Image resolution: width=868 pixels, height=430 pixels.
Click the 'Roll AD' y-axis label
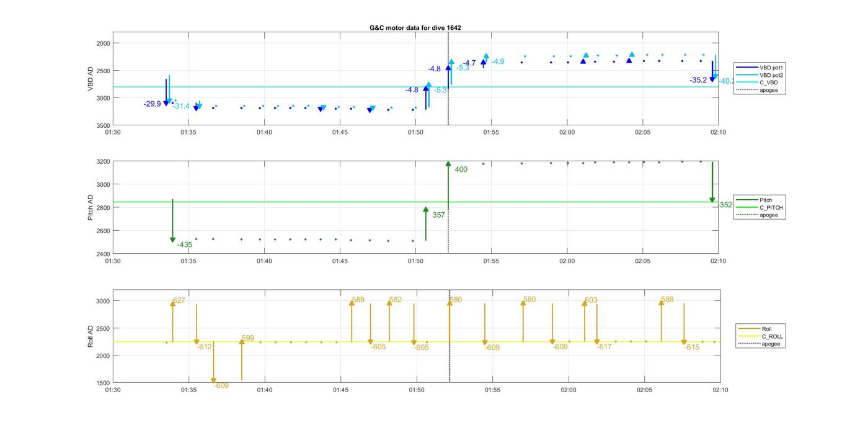[91, 336]
